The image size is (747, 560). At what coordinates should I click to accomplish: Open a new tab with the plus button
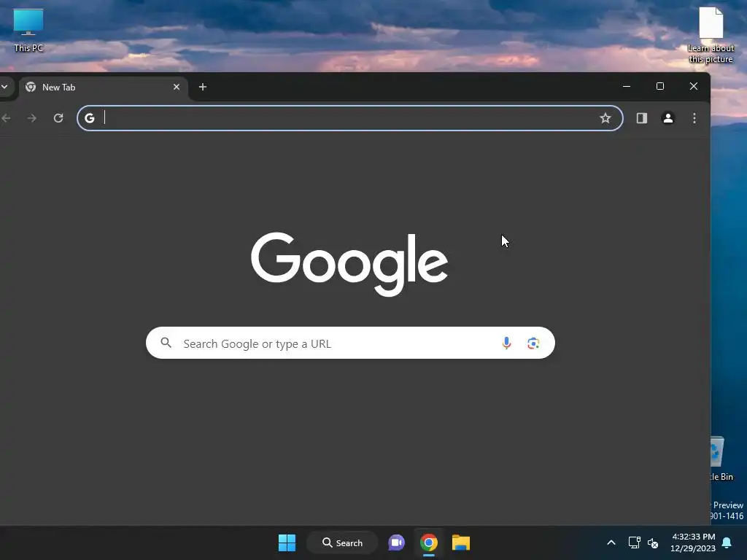(203, 87)
